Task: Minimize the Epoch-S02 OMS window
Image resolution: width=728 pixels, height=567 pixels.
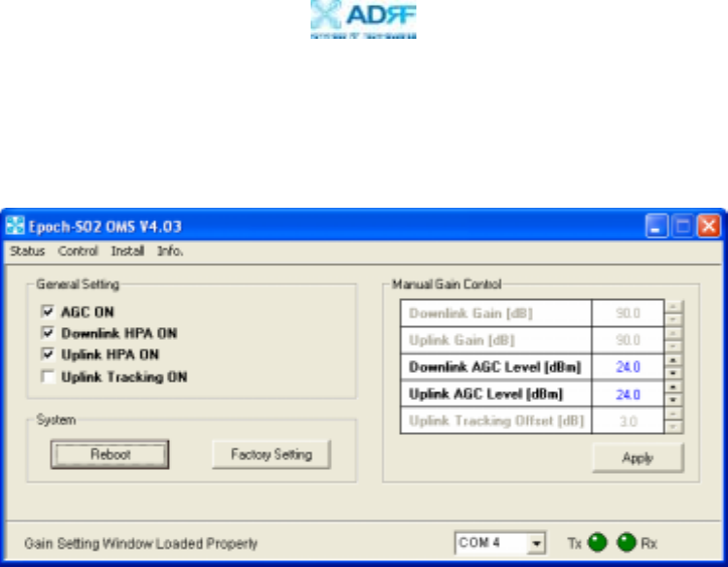Action: (656, 226)
